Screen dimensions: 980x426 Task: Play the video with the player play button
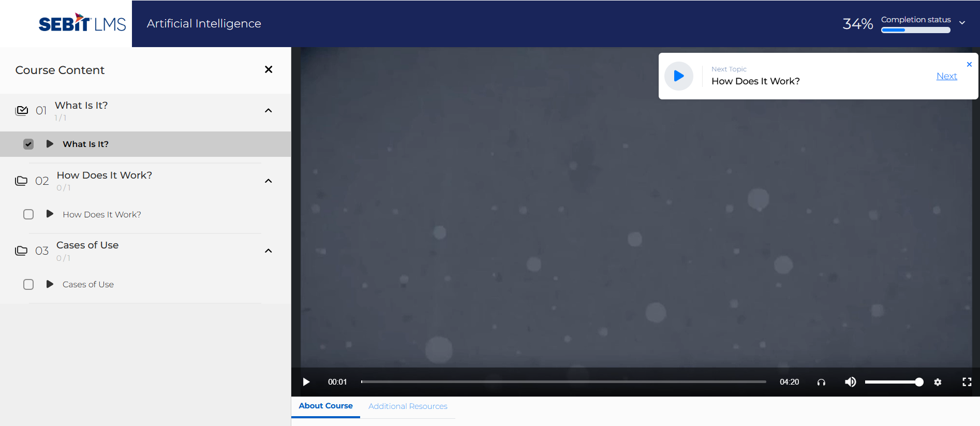click(306, 382)
